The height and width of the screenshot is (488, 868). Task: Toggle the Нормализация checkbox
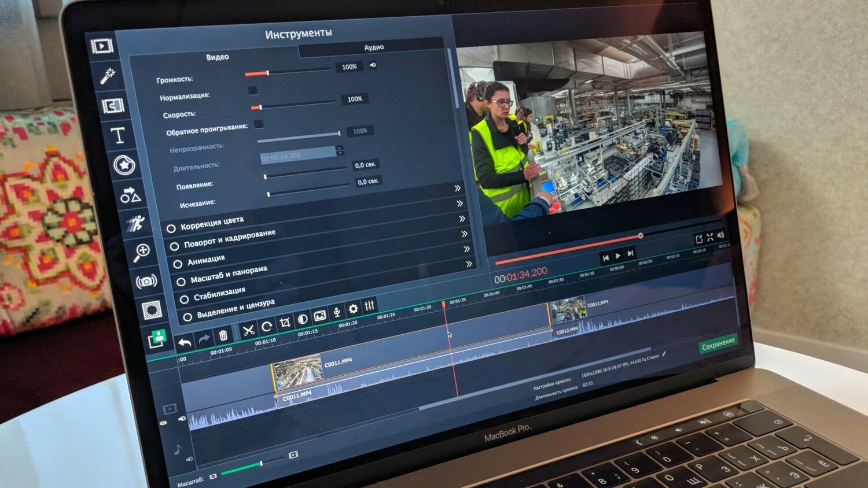click(252, 90)
